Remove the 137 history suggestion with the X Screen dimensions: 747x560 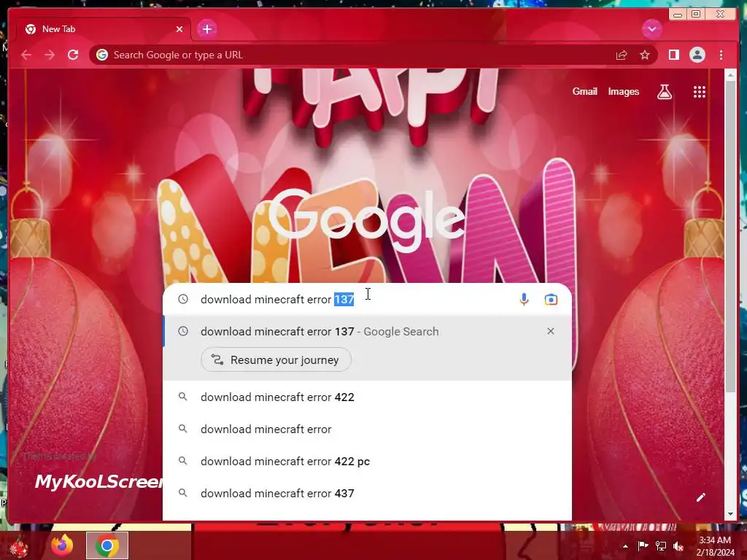coord(550,331)
